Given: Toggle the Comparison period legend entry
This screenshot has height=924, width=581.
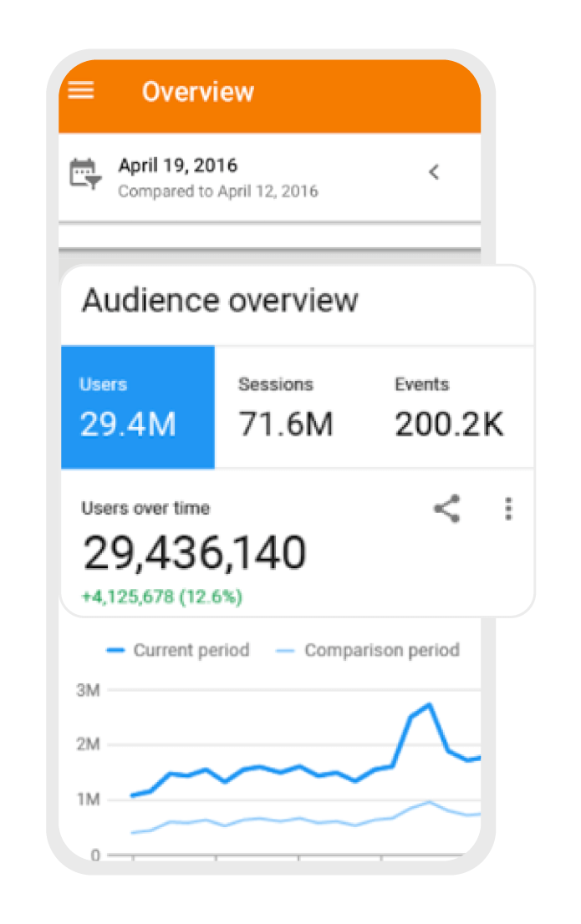Looking at the screenshot, I should click(368, 650).
